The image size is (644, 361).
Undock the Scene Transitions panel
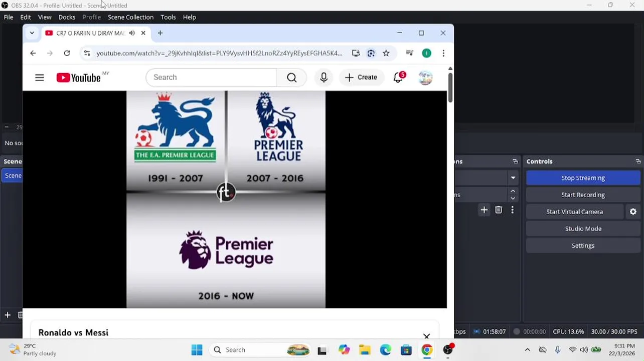point(515,161)
